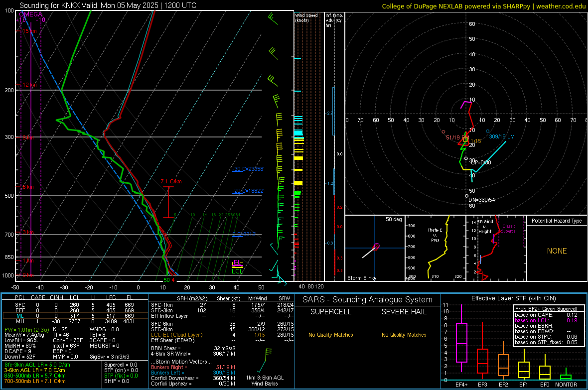Viewport: 588px width, 390px height.
Task: Select the highlighted ML parcel row
Action: pyautogui.click(x=75, y=316)
